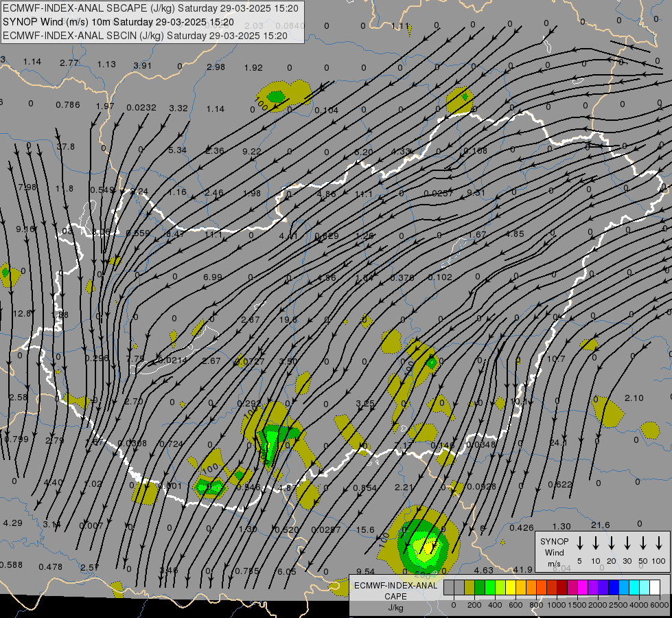The width and height of the screenshot is (672, 618).
Task: Click the map value '6.99'
Action: [213, 277]
